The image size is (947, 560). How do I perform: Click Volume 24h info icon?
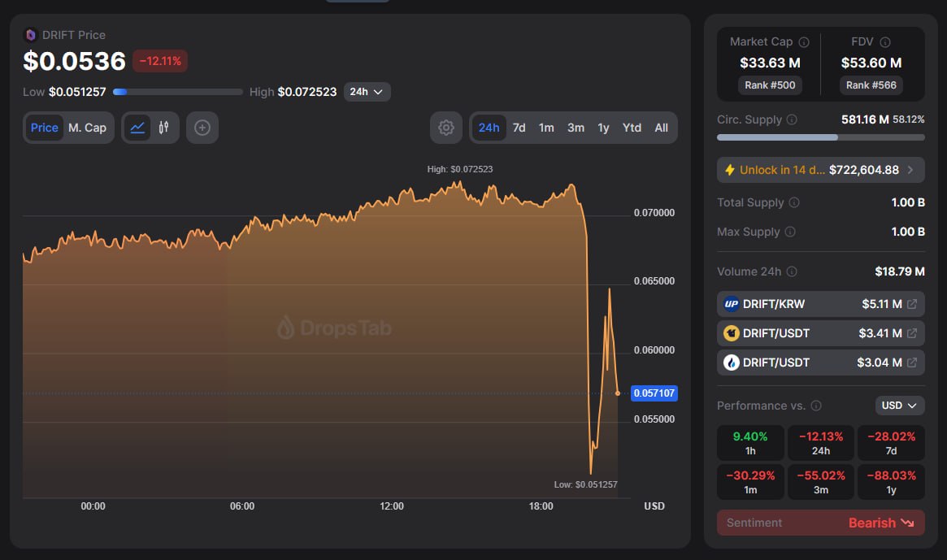(x=792, y=271)
